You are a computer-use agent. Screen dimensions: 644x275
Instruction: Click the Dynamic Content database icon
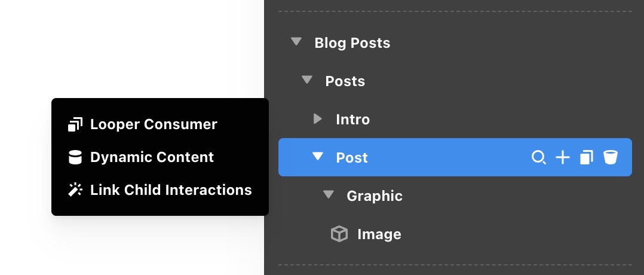pyautogui.click(x=75, y=158)
